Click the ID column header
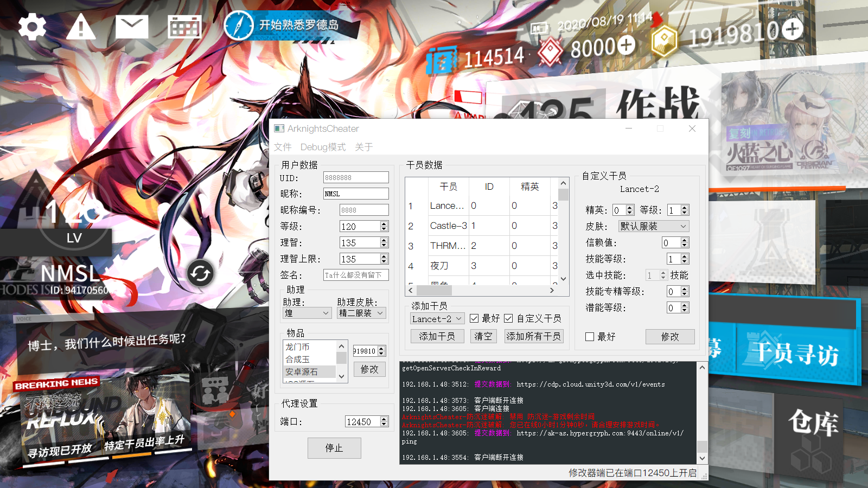This screenshot has height=488, width=868. pos(489,187)
